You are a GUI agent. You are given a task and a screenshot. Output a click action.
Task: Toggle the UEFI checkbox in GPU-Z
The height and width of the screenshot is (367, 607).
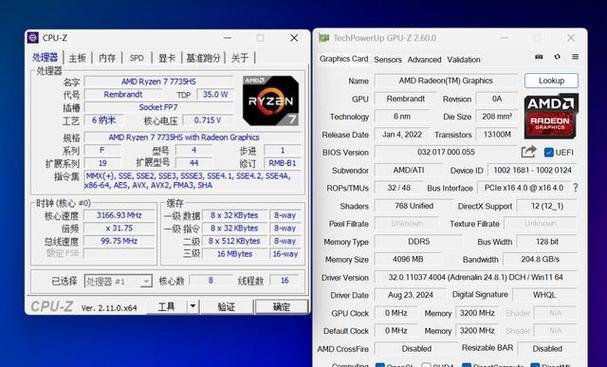[549, 152]
